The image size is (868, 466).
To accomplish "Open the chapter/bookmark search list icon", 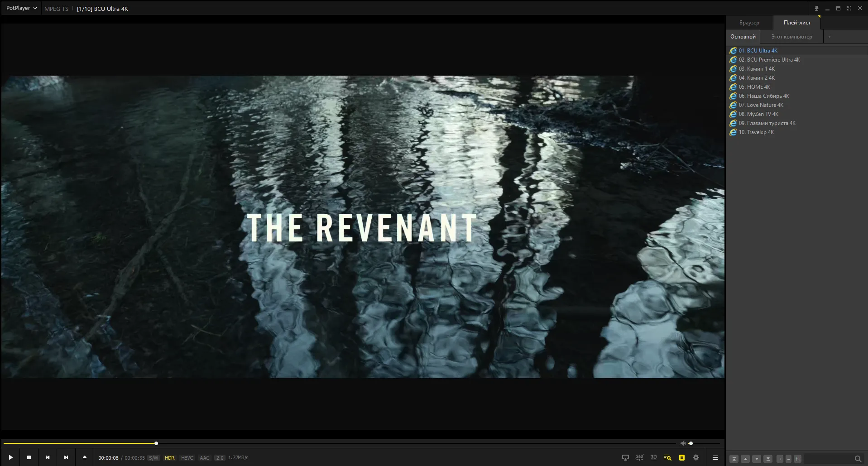I will point(667,457).
